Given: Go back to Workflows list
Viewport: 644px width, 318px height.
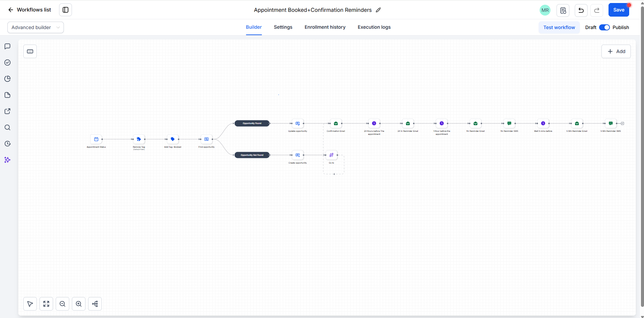Looking at the screenshot, I should [x=29, y=10].
